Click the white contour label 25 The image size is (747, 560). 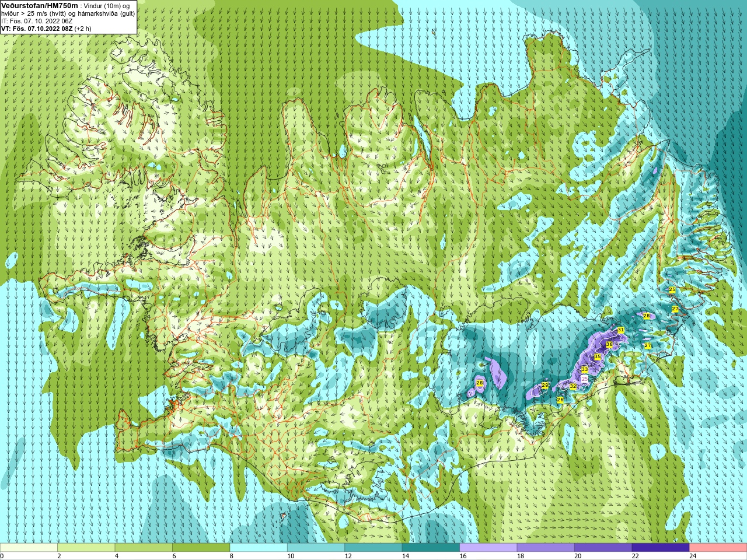click(x=585, y=379)
